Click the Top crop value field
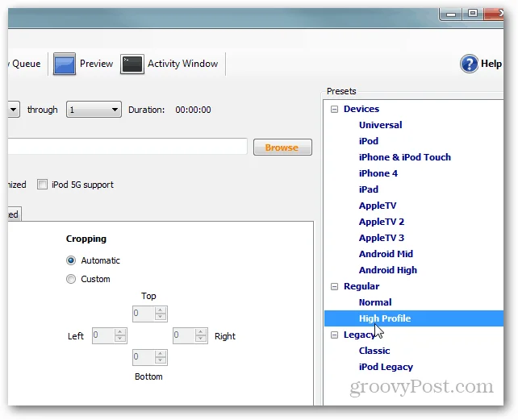The height and width of the screenshot is (420, 518). (144, 314)
